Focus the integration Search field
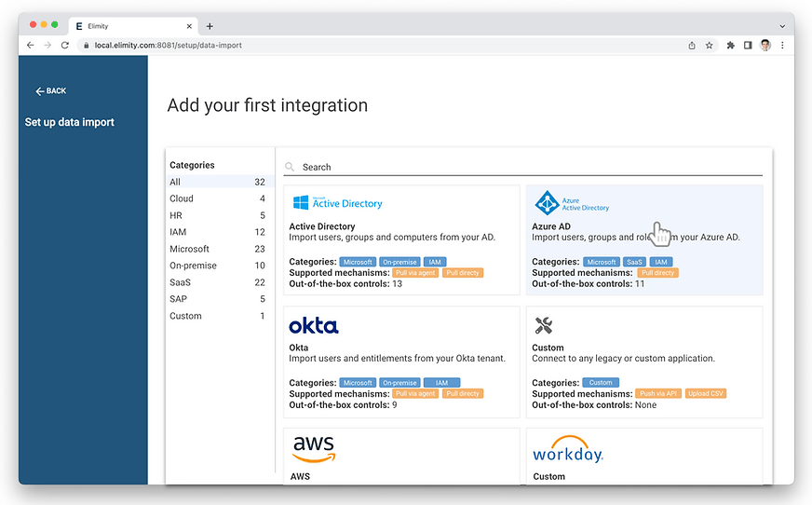Image resolution: width=812 pixels, height=505 pixels. 523,168
